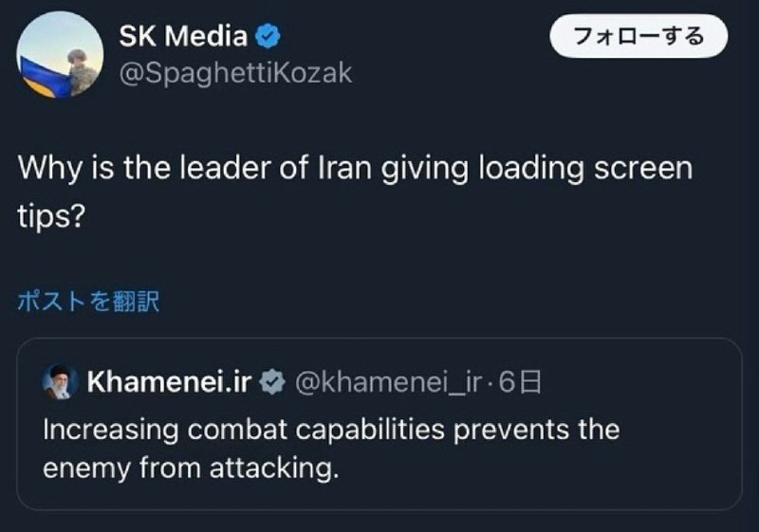
Task: Click the phrase "loading screen" in the tweet
Action: (585, 168)
